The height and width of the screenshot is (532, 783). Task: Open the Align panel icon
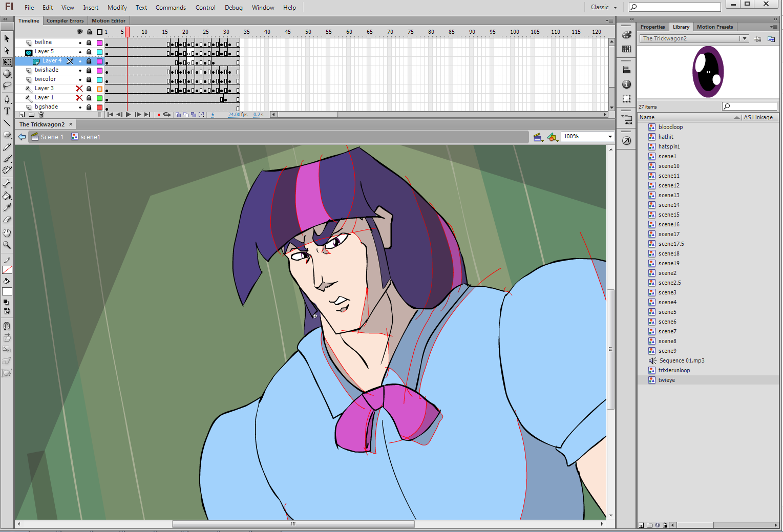click(x=626, y=70)
